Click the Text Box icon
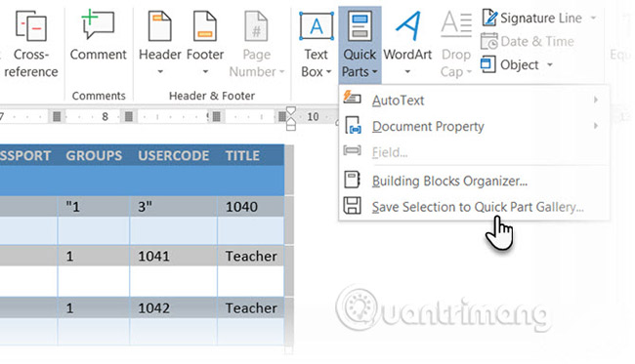635x364 pixels. click(x=317, y=26)
